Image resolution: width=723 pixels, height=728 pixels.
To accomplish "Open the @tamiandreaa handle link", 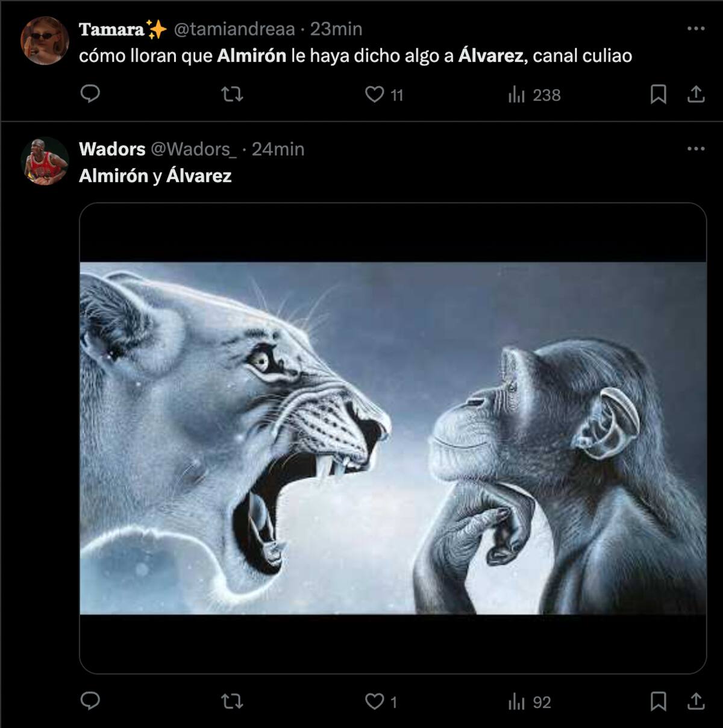I will click(x=234, y=29).
